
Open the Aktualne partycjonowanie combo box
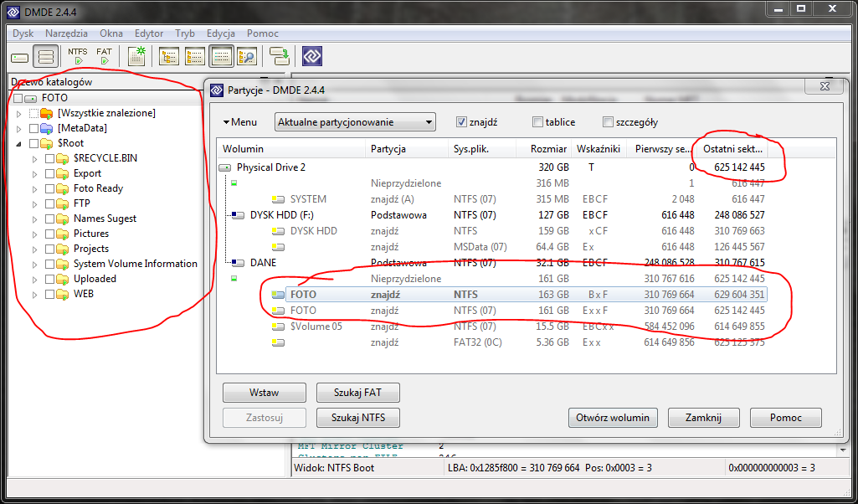click(355, 122)
